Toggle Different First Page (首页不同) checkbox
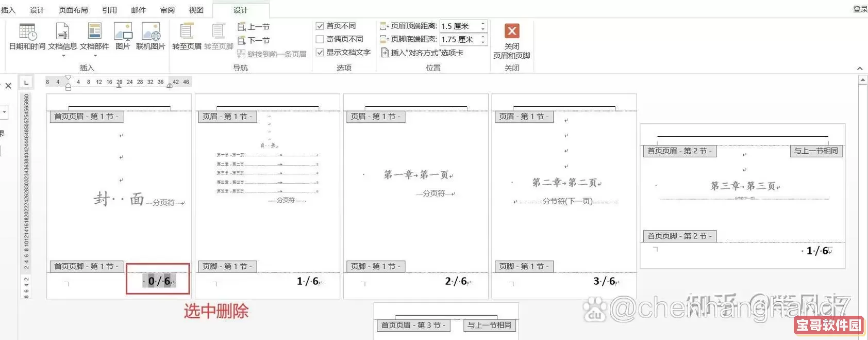 point(320,26)
